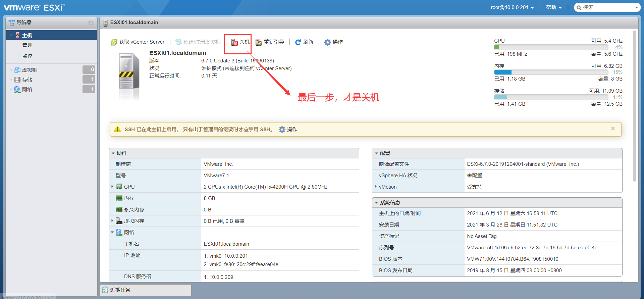Expand the virtual machines tree arrow

click(x=11, y=70)
